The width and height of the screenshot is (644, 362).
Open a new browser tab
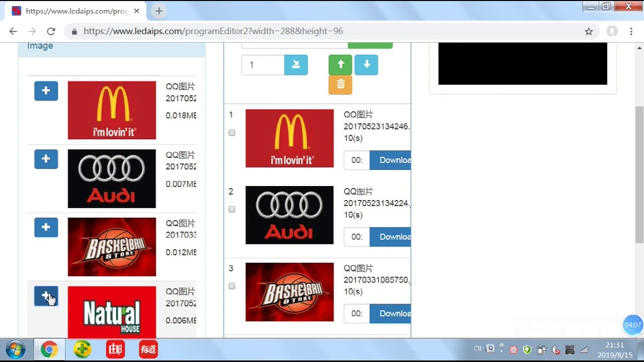159,11
